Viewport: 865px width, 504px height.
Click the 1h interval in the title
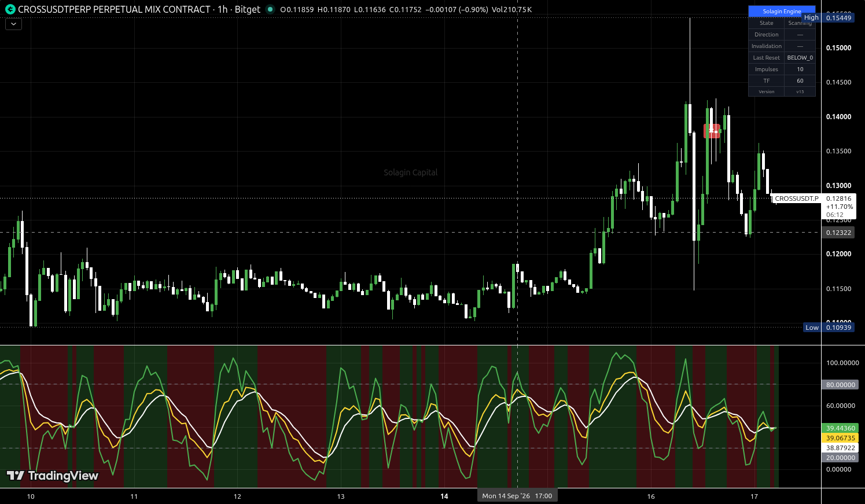coord(222,9)
